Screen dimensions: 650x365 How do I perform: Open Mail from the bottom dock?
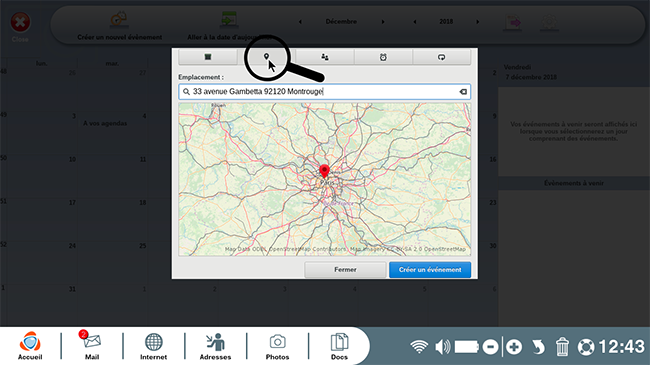click(92, 345)
